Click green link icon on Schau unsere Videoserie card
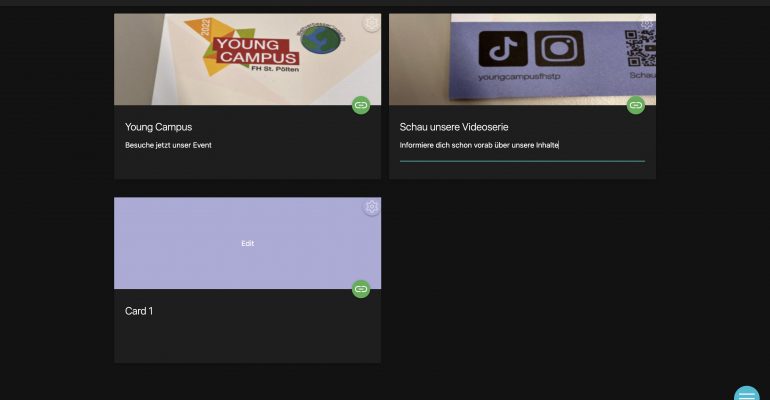The image size is (770, 400). tap(636, 105)
